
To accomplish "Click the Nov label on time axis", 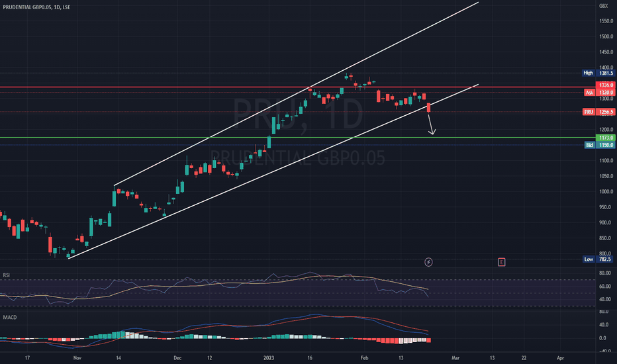I will pyautogui.click(x=77, y=357).
